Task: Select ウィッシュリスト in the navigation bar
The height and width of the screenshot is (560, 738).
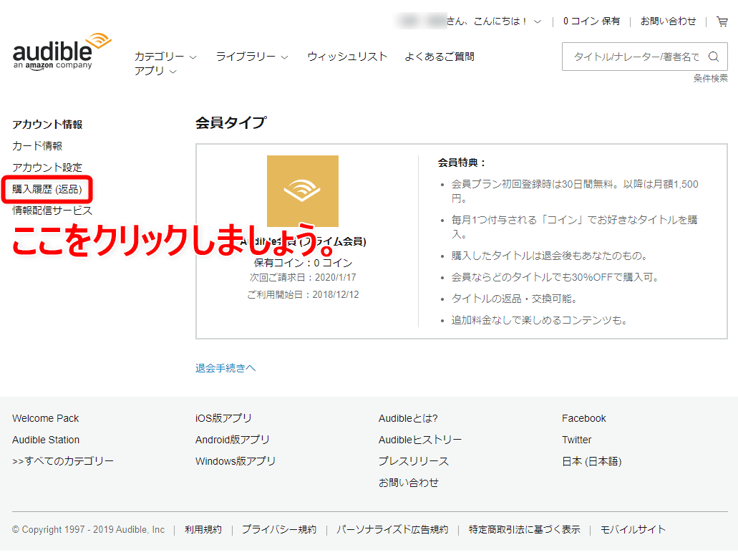Action: (346, 55)
